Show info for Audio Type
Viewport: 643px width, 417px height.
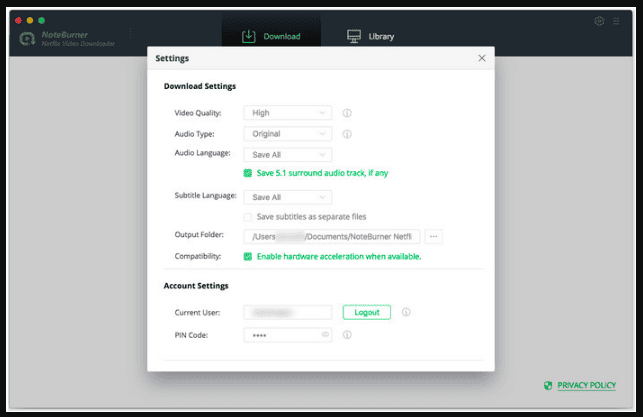point(347,134)
